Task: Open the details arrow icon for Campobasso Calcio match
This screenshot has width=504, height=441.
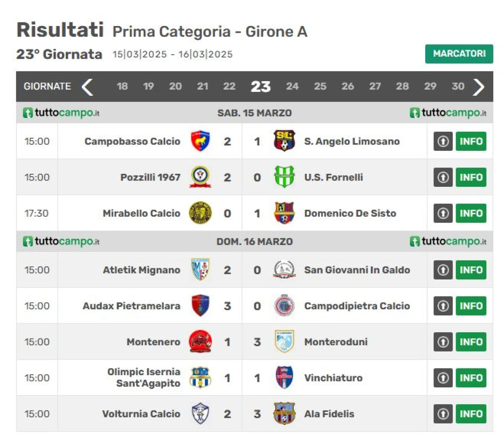Action: coord(443,141)
